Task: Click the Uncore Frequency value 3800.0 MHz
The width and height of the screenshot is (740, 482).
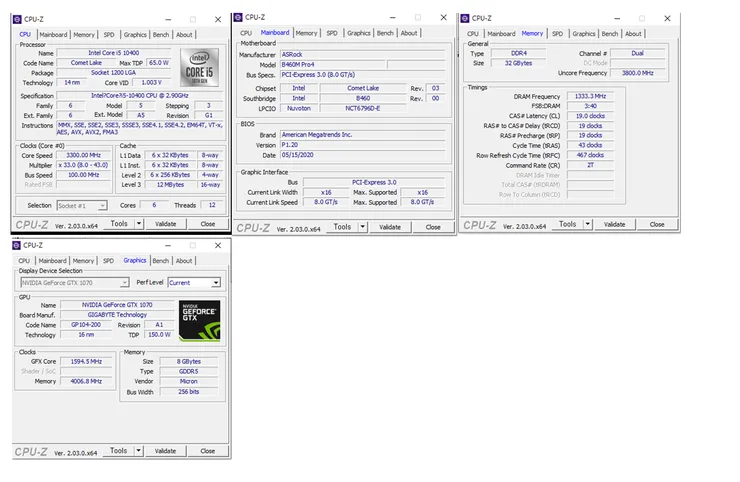Action: (638, 73)
